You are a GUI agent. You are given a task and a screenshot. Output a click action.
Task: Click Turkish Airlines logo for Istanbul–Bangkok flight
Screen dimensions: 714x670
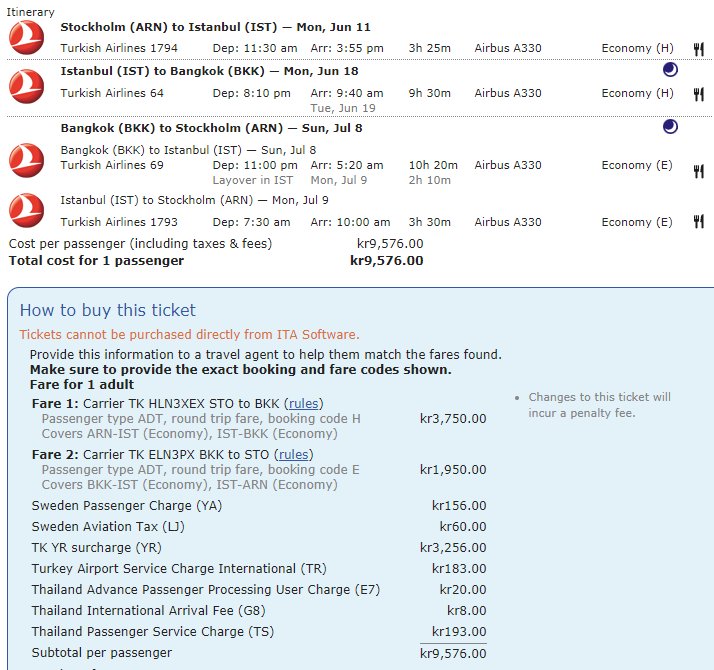click(x=25, y=83)
